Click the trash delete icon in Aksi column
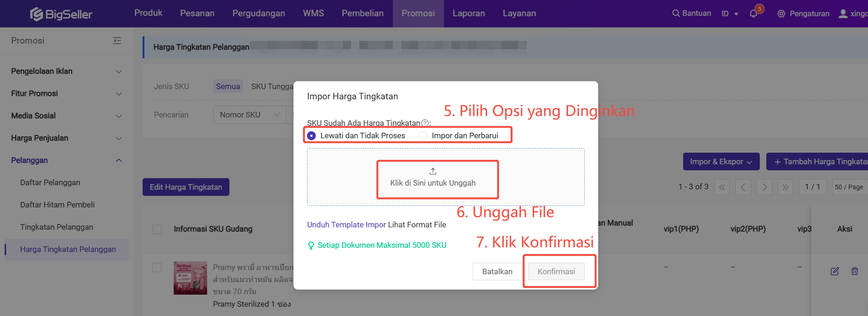The image size is (868, 316). click(855, 271)
